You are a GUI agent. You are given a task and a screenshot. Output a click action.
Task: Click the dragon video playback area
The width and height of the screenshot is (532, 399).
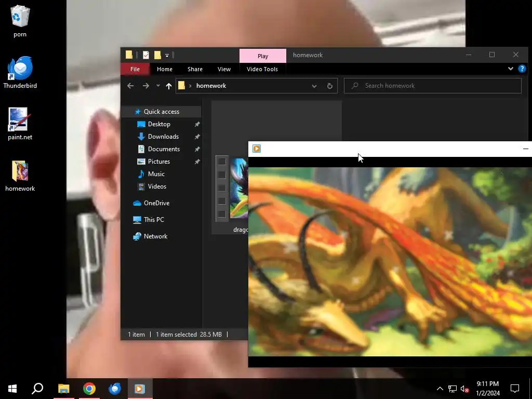[390, 262]
